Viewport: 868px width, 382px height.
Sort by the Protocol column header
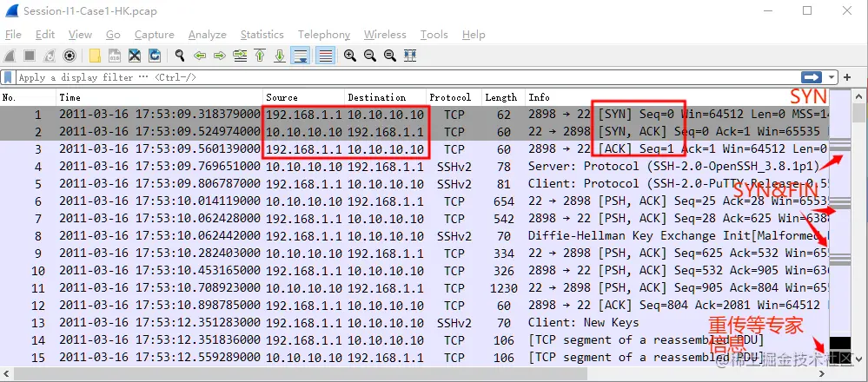[x=454, y=97]
